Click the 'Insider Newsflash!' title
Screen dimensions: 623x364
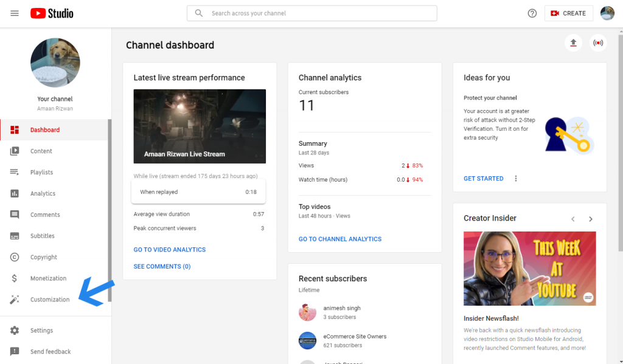[x=491, y=318]
